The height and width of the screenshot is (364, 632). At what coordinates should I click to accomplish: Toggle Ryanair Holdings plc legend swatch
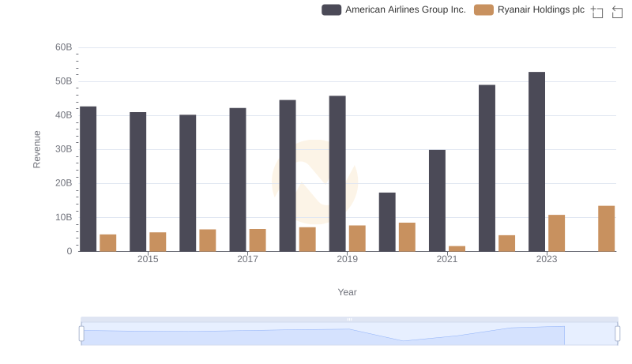(x=483, y=9)
